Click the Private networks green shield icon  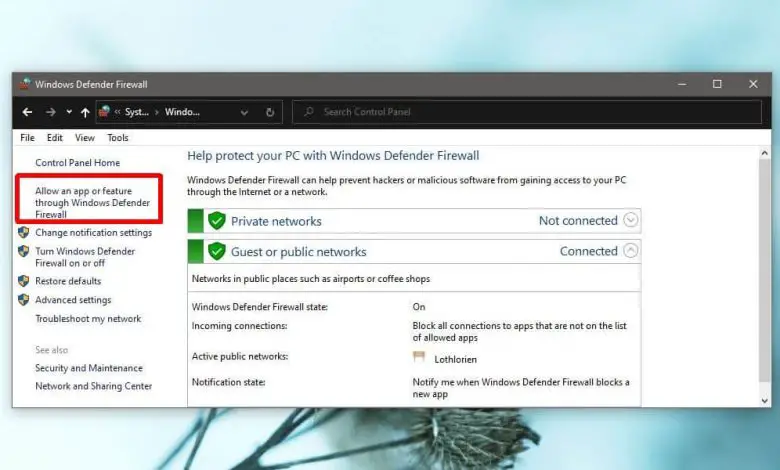tap(217, 221)
